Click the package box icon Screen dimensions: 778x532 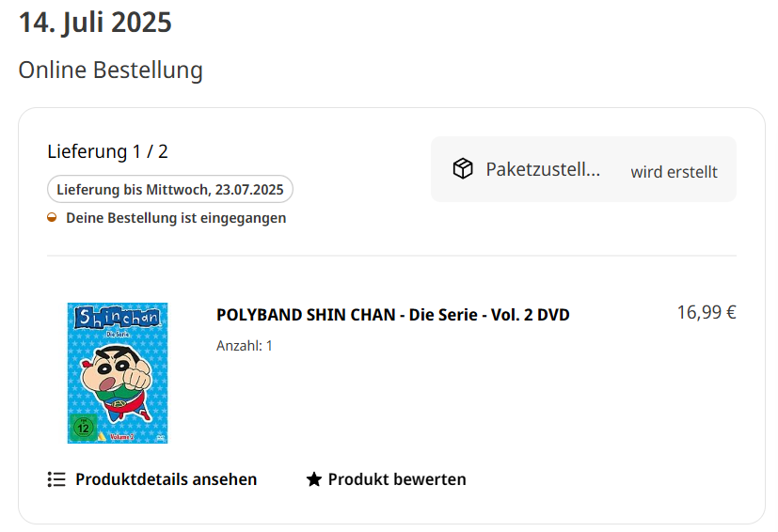click(x=463, y=168)
